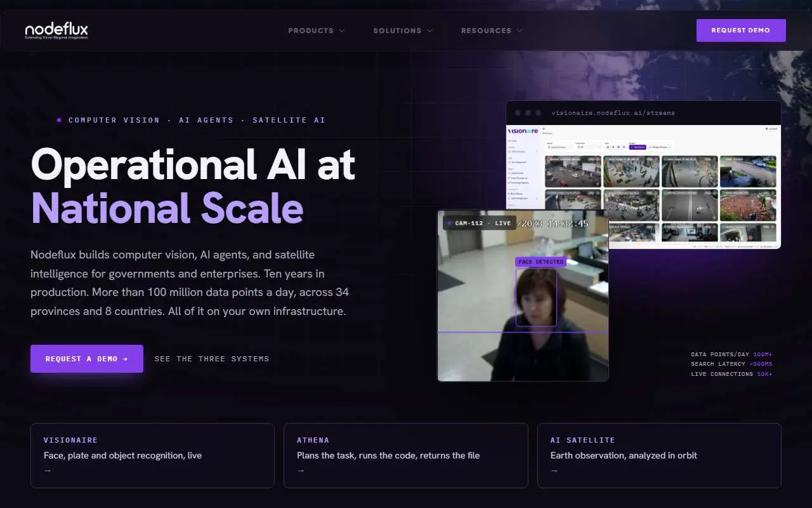Click the Nodeflux logo
This screenshot has width=812, height=508.
(x=56, y=30)
